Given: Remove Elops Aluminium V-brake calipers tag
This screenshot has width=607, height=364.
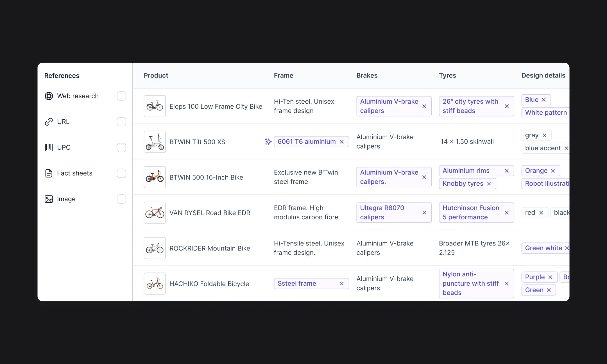Looking at the screenshot, I should click(424, 106).
